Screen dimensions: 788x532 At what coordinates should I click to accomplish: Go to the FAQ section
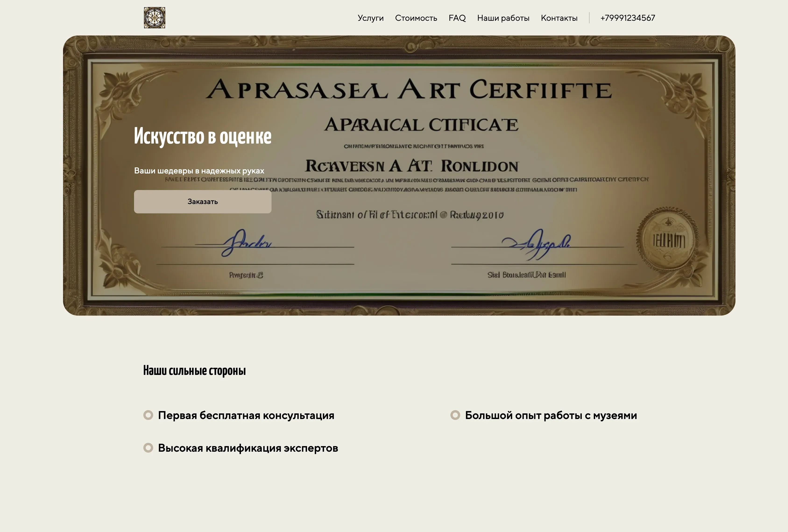457,18
